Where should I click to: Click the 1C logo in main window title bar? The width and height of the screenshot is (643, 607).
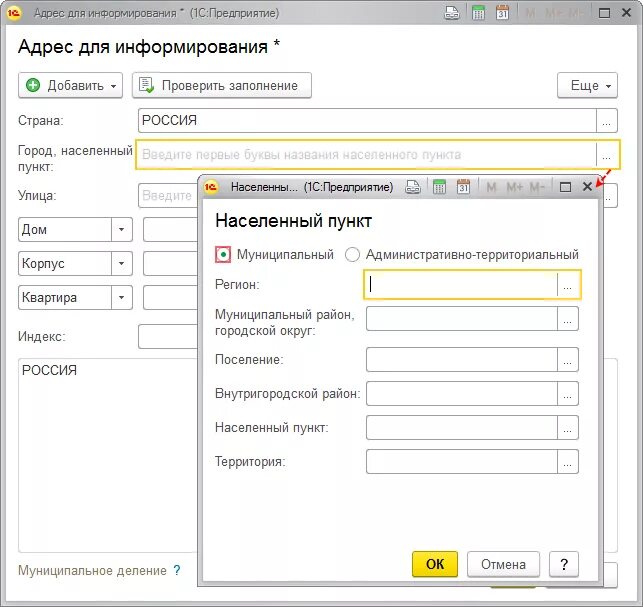click(x=14, y=13)
